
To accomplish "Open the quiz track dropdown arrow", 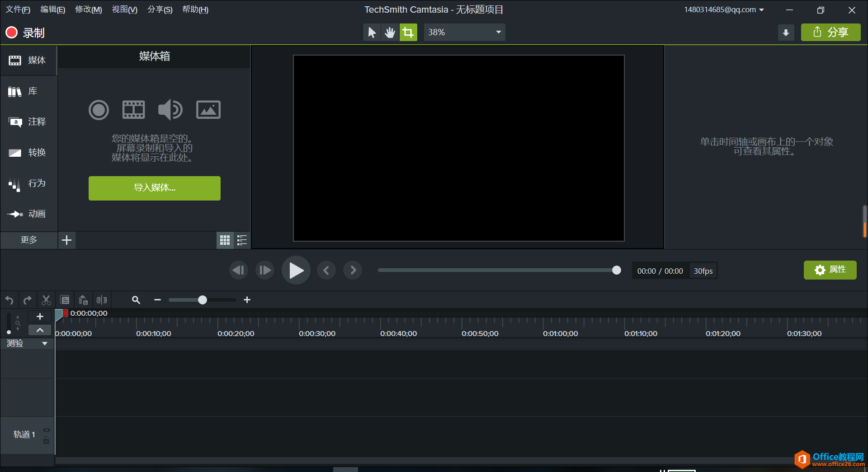I will coord(44,344).
